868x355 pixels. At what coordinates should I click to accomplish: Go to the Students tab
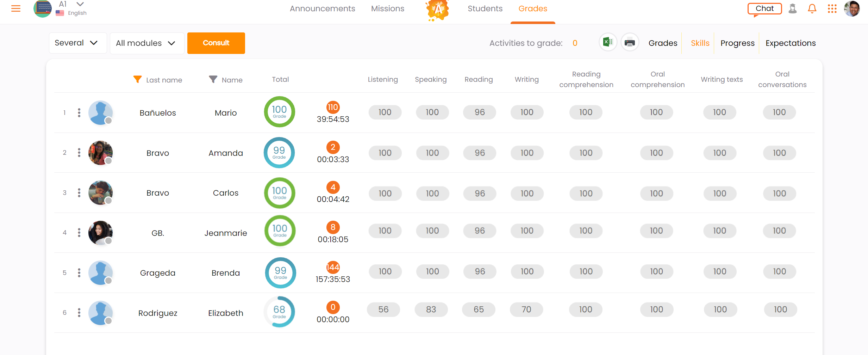pyautogui.click(x=485, y=8)
